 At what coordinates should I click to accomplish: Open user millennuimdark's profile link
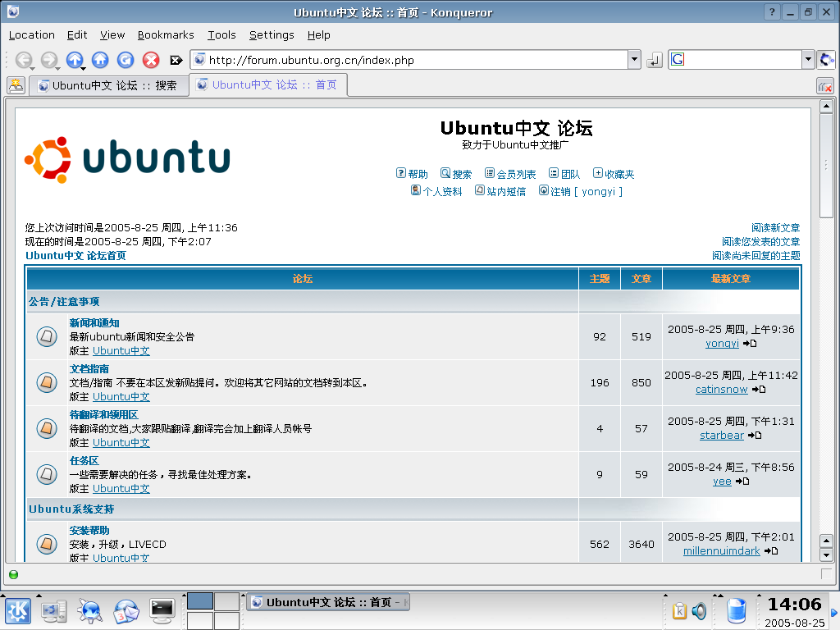pyautogui.click(x=722, y=550)
